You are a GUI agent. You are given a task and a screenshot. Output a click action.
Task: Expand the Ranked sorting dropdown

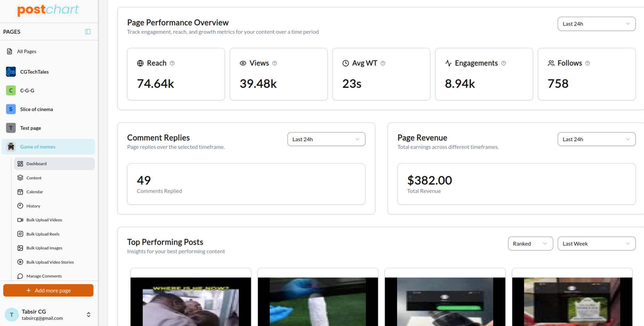coord(530,243)
